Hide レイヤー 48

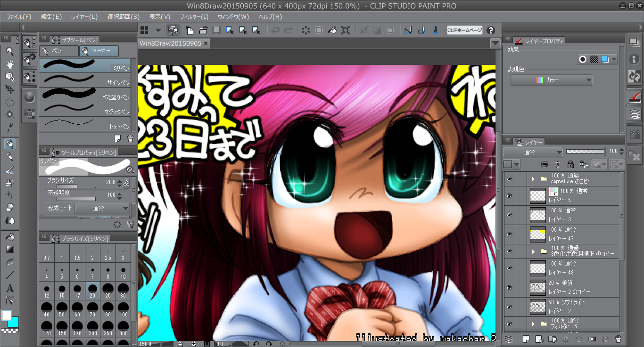point(509,268)
